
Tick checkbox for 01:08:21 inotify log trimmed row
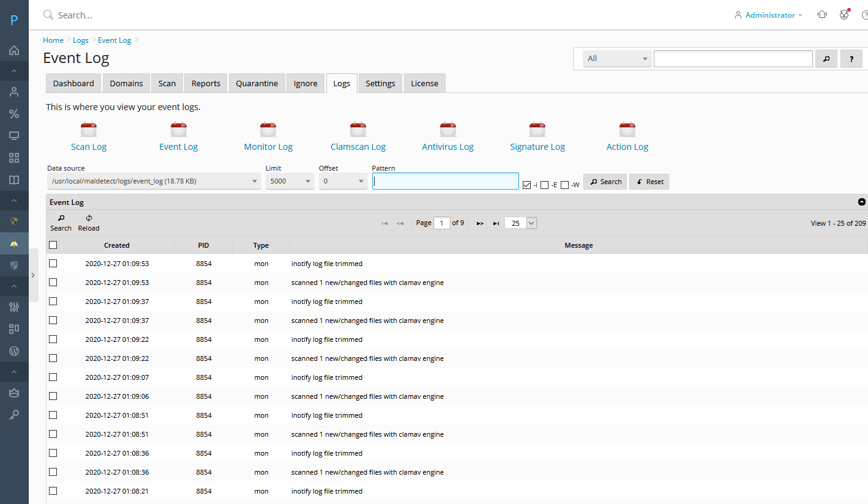click(53, 491)
